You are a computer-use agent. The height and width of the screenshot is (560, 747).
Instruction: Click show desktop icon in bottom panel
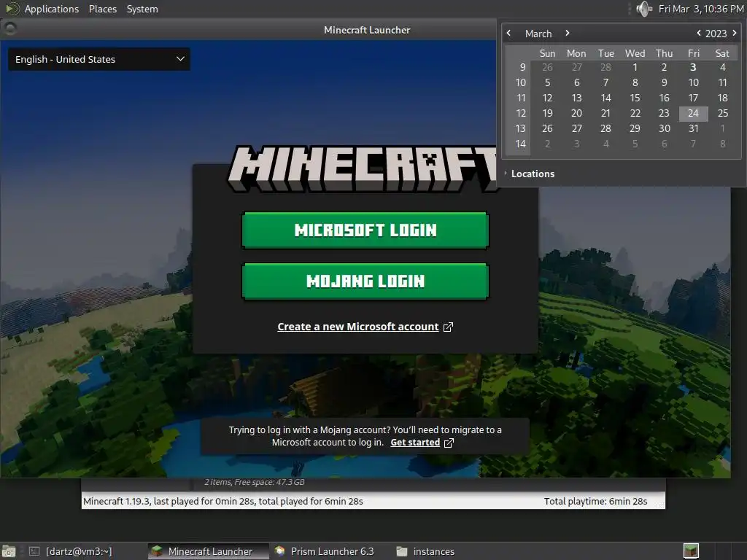coord(9,551)
